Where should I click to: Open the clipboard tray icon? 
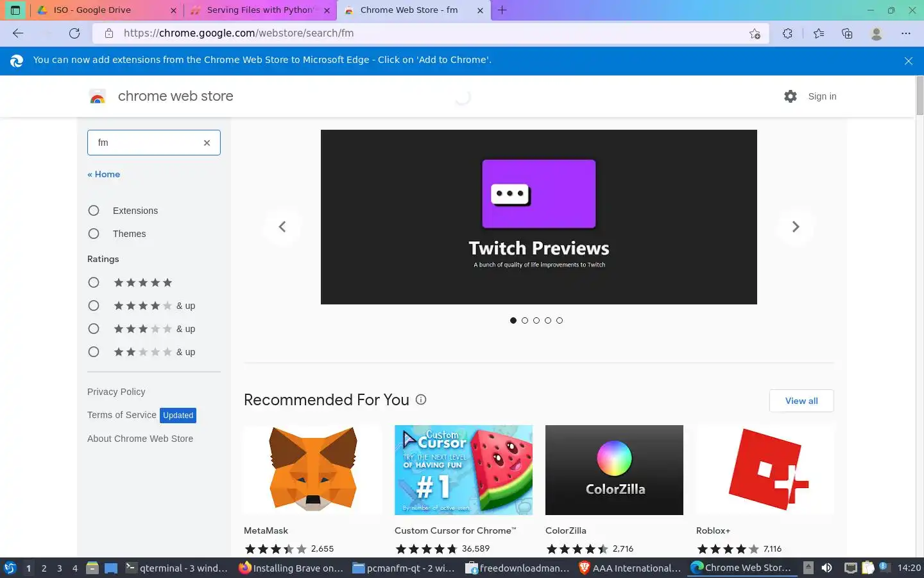(868, 568)
